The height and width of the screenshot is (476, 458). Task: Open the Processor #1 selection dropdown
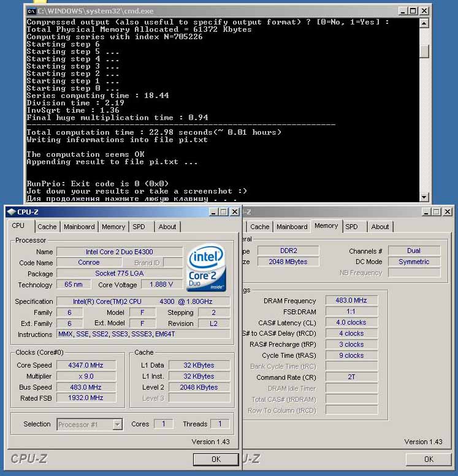coord(90,424)
